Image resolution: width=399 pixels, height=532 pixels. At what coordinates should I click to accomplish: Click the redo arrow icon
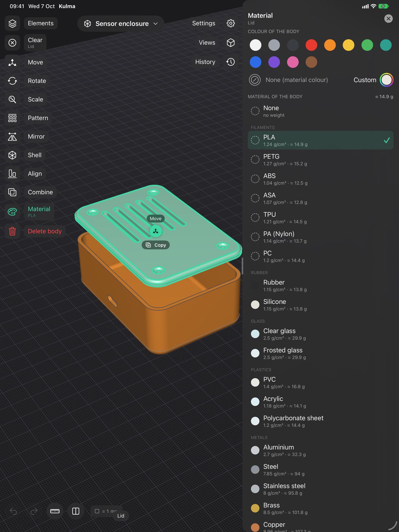34,511
